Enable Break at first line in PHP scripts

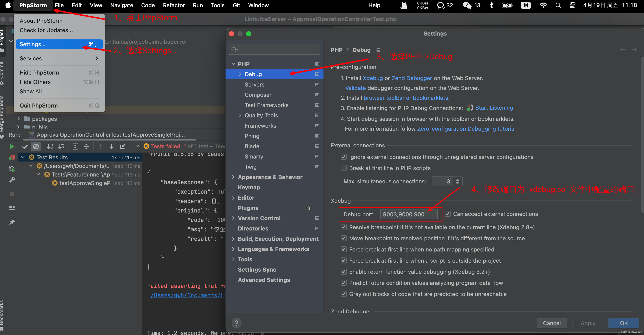click(343, 168)
